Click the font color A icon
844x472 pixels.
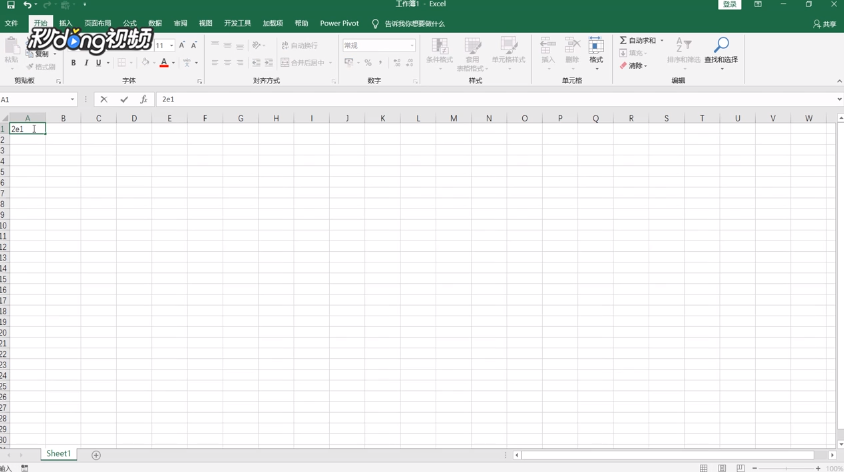pos(164,63)
